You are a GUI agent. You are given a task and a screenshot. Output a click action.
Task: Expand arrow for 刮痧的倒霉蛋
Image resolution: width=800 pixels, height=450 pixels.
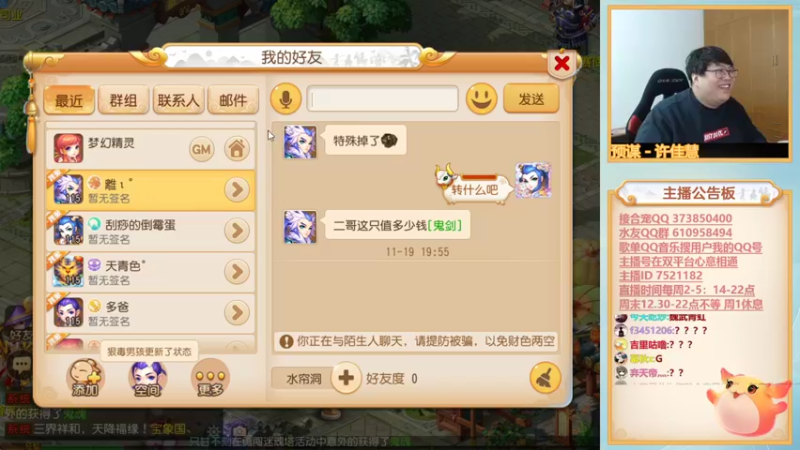237,231
